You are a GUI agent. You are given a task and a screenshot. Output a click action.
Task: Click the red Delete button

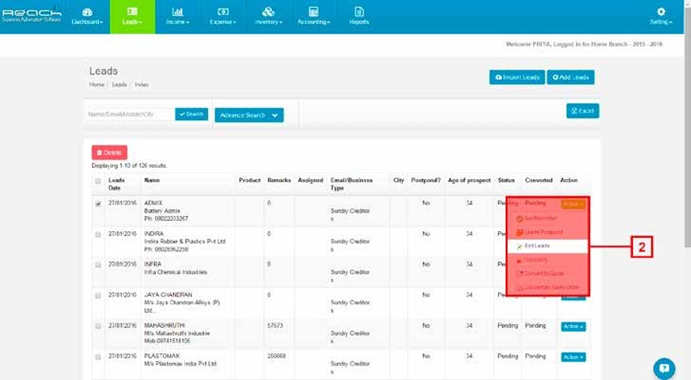click(x=109, y=153)
